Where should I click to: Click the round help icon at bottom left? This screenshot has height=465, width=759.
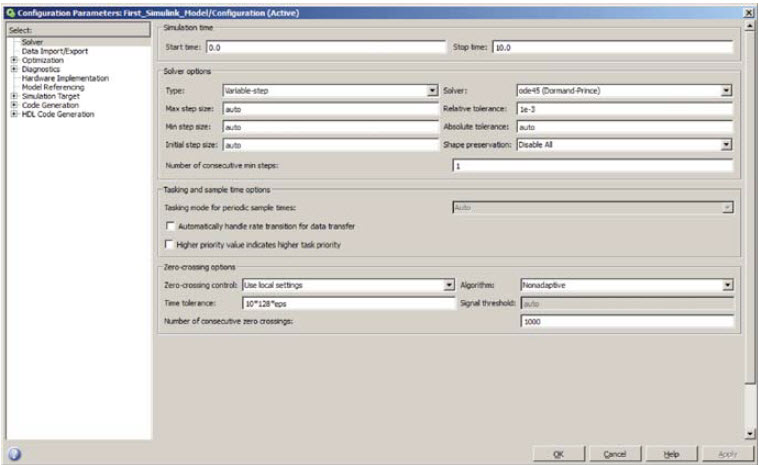15,454
